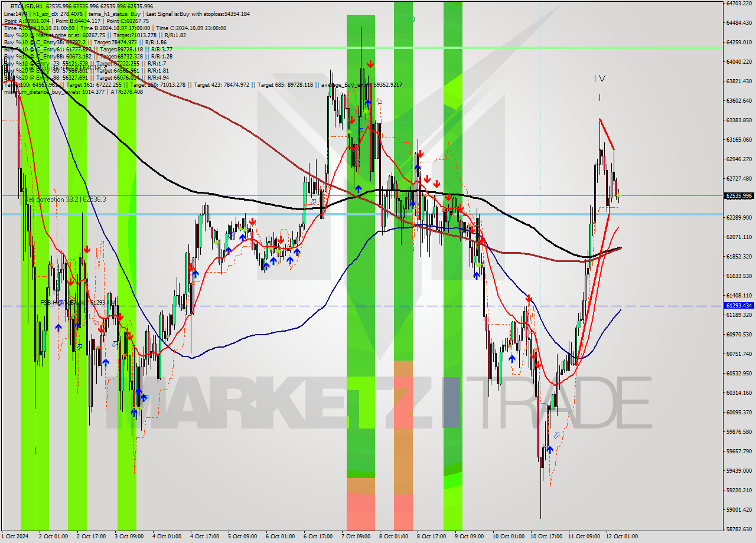The height and width of the screenshot is (543, 756).
Task: Click the '9 Oct 09:00' time axis label
Action: (469, 537)
